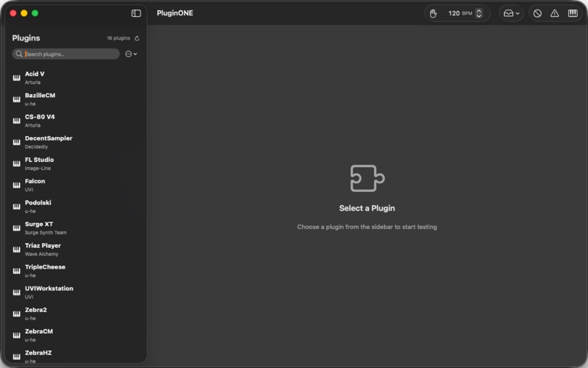588x368 pixels.
Task: Click the keyboard icon beside TripleCheese
Action: 16,270
